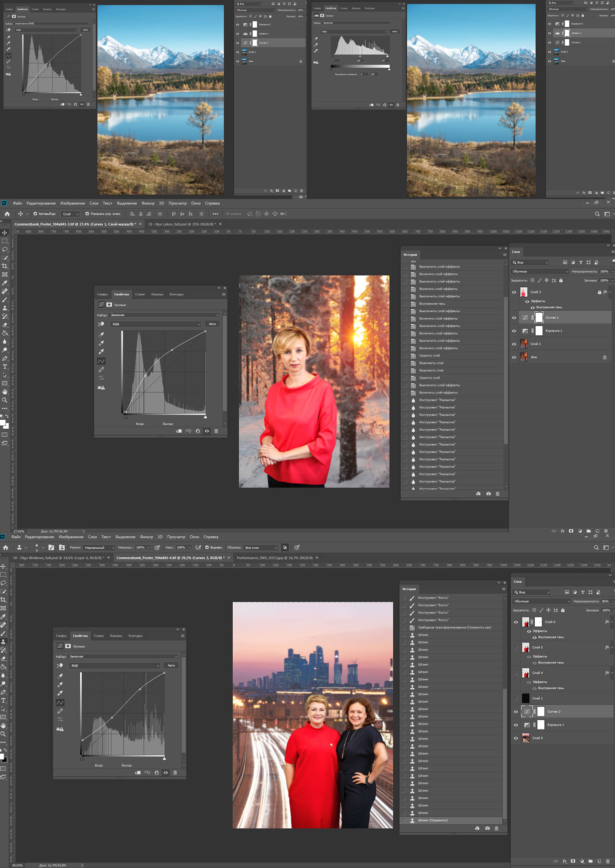Viewport: 615px width, 868px height.
Task: Click the Непрозр. 100% field in the Clone Stamp options
Action: click(x=141, y=547)
